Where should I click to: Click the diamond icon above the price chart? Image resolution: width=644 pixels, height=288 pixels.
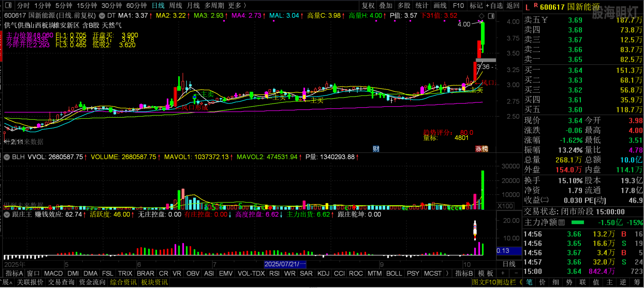coord(482,16)
